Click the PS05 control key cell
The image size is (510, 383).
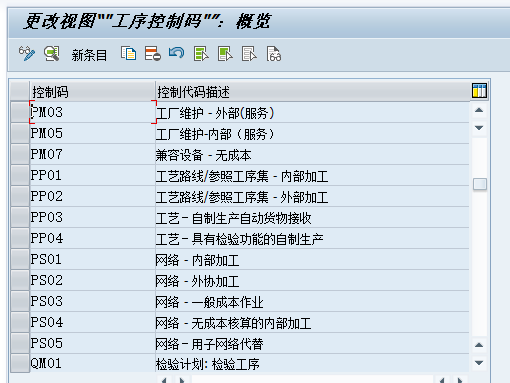(x=93, y=343)
